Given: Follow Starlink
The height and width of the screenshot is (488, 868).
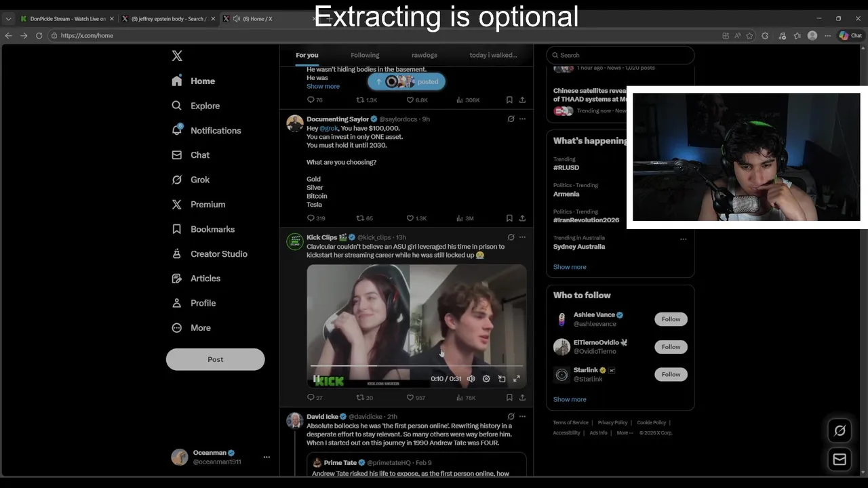Looking at the screenshot, I should click(671, 374).
